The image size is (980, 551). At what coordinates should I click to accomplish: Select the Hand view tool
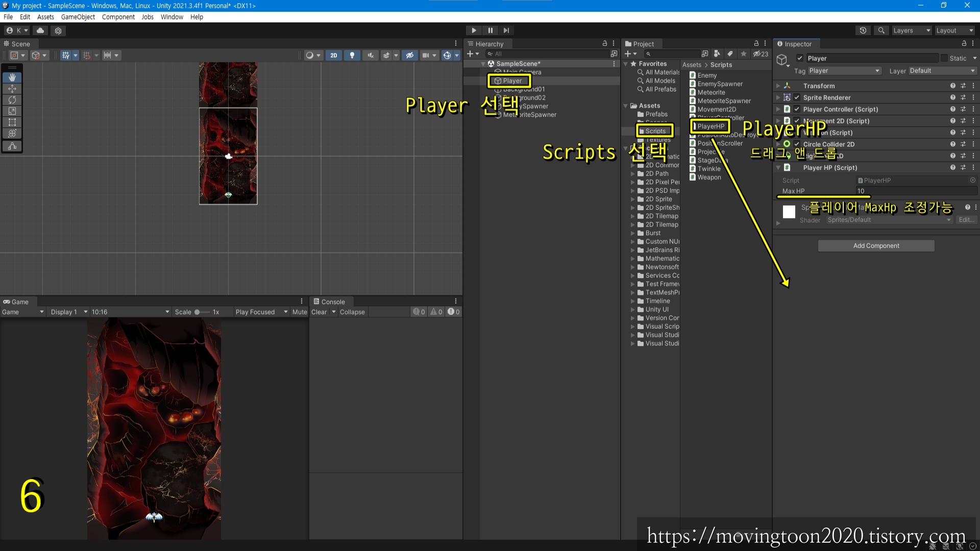12,78
